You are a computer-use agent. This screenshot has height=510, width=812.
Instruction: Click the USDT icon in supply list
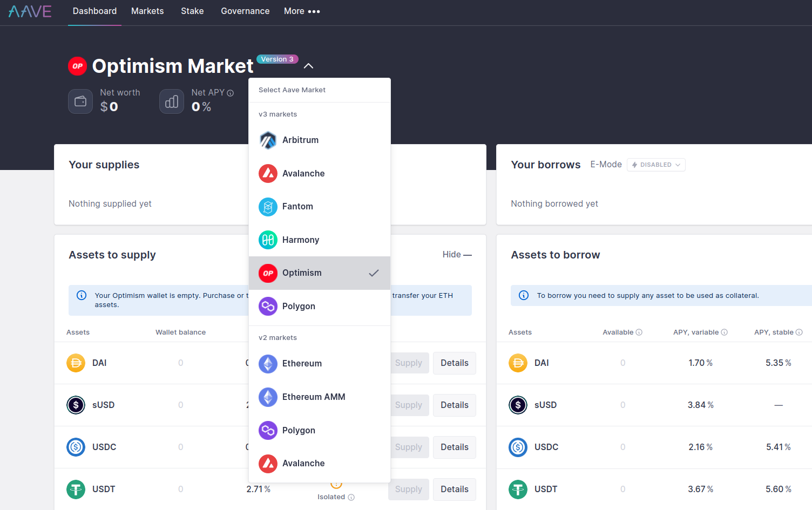[76, 489]
